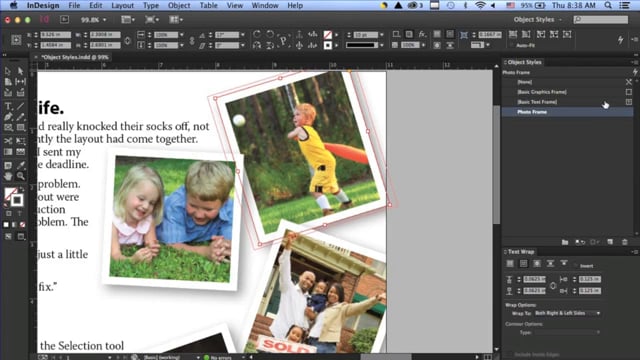Click create new style icon

pyautogui.click(x=610, y=242)
